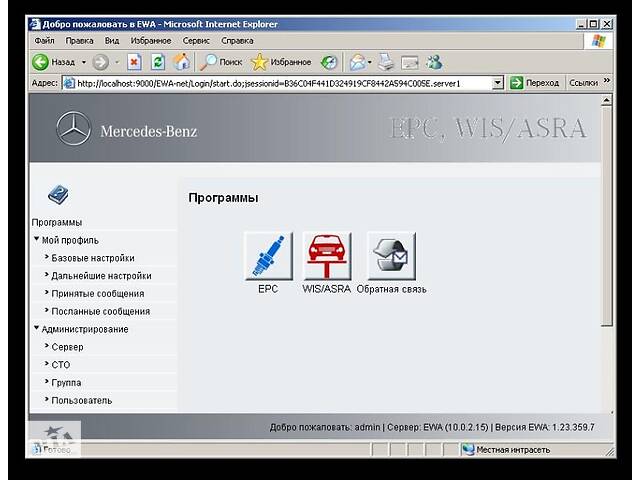
Task: Click the Forward arrow toolbar button
Action: click(100, 62)
